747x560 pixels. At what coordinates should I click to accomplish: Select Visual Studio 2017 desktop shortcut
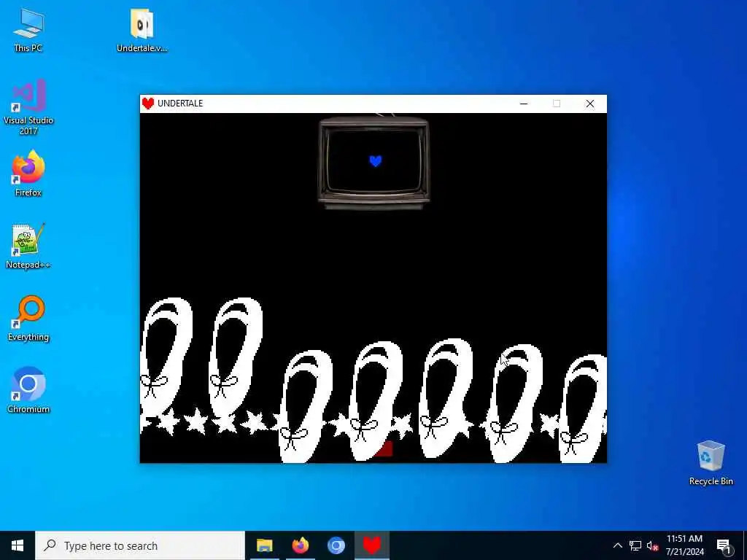pyautogui.click(x=28, y=107)
